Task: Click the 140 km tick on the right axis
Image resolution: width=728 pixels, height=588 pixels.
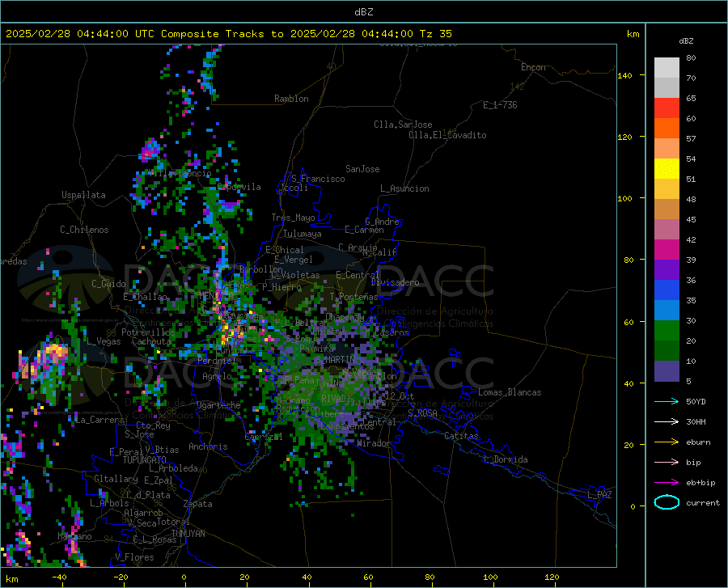Action: click(x=625, y=75)
